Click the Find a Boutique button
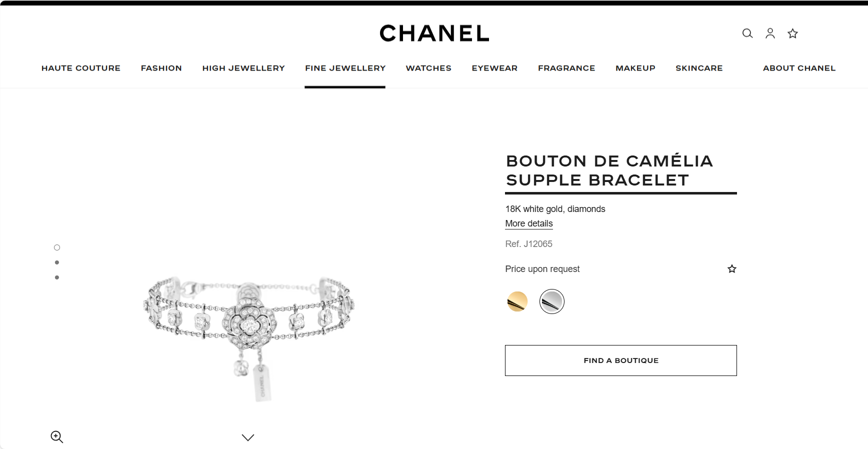 click(620, 360)
